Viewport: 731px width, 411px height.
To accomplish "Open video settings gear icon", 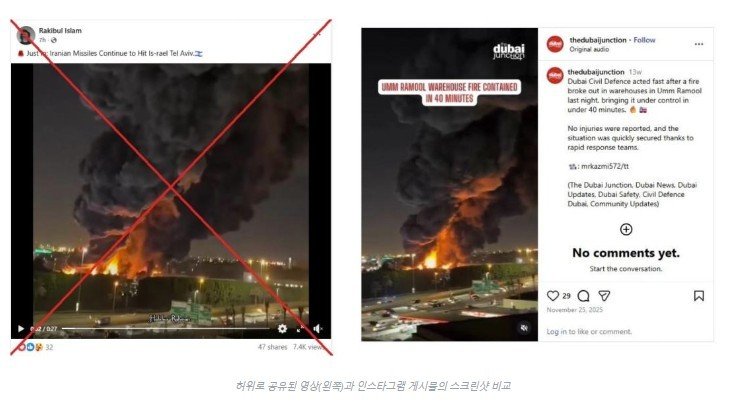I will point(282,329).
